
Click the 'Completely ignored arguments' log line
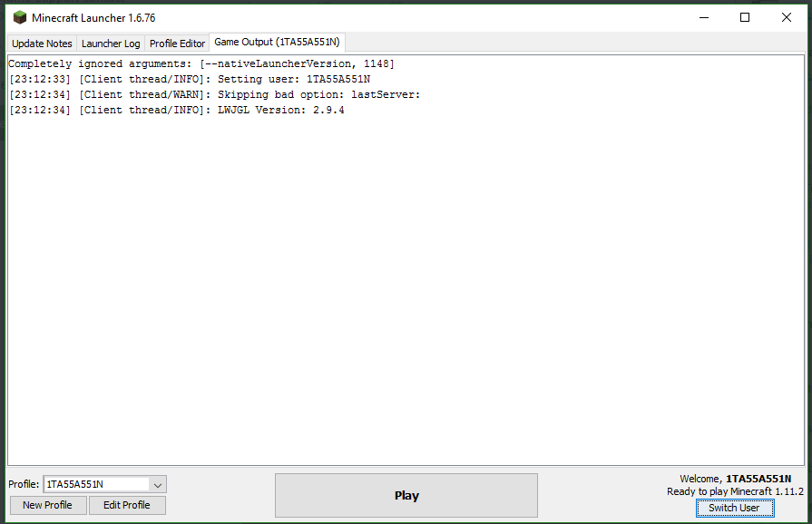tap(201, 63)
